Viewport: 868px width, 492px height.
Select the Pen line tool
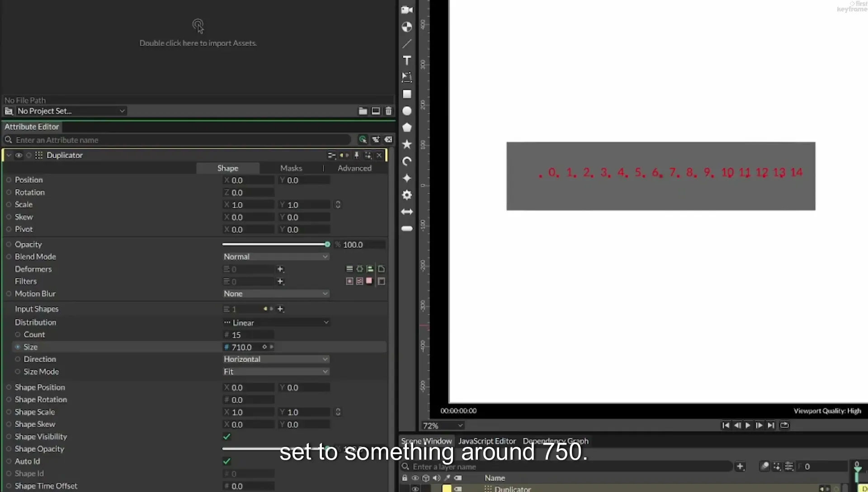click(407, 44)
